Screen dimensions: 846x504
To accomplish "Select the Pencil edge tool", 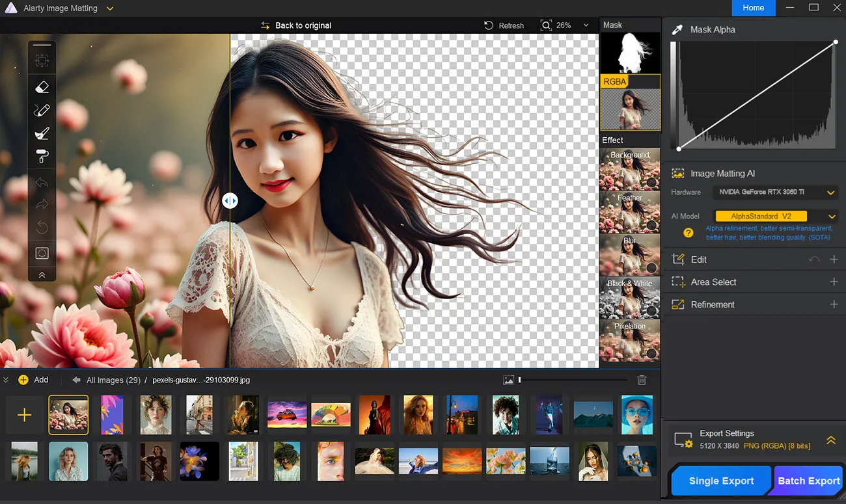I will [42, 110].
